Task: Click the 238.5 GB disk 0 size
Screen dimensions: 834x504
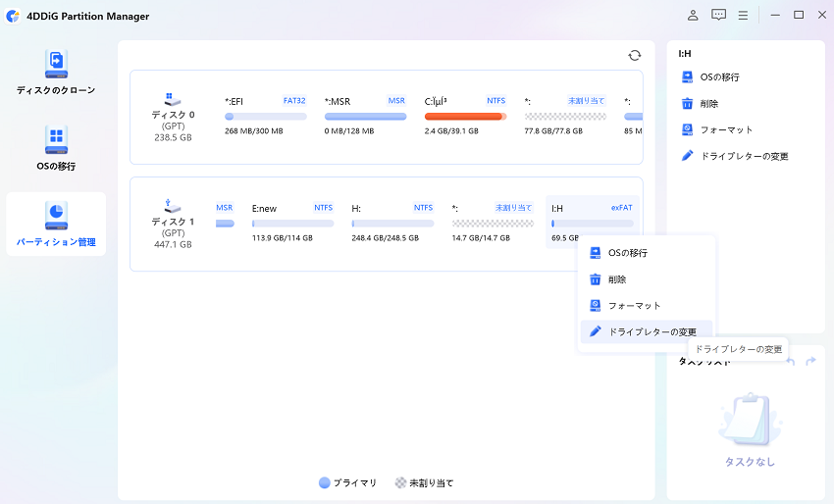Action: (173, 137)
